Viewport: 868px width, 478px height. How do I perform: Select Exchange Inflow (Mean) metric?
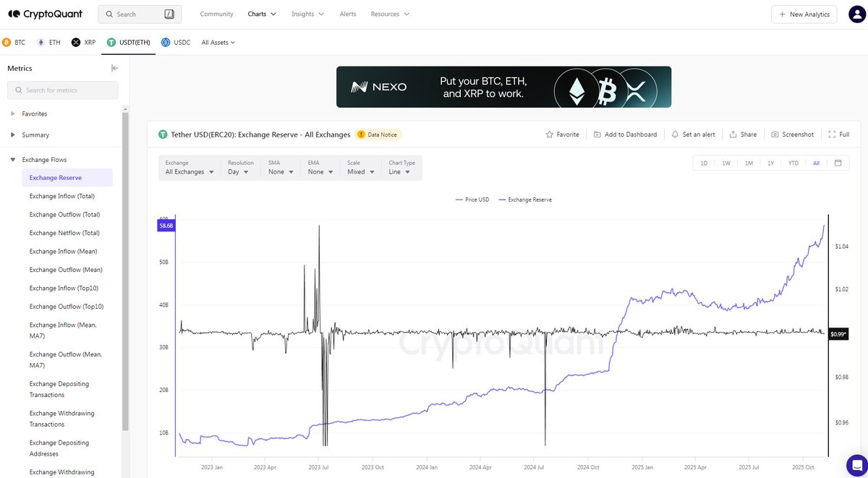(x=63, y=252)
